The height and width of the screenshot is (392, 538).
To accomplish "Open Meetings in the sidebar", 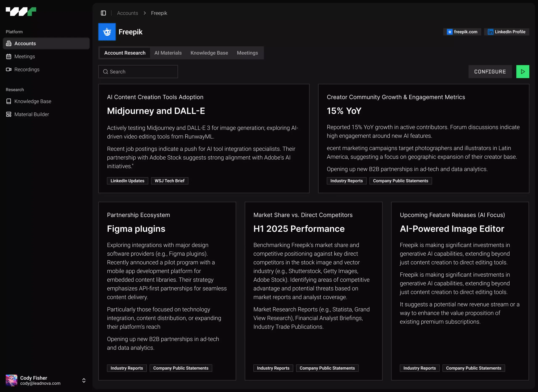I will point(46,57).
